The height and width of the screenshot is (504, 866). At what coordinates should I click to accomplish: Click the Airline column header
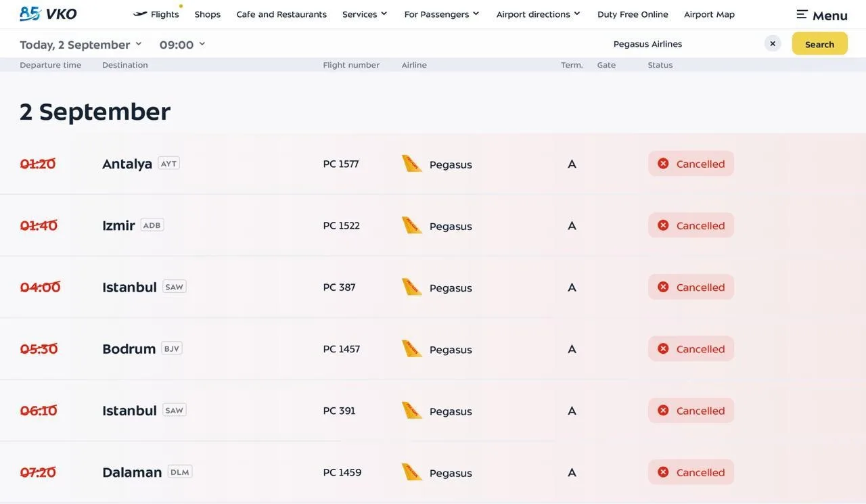[x=414, y=65]
